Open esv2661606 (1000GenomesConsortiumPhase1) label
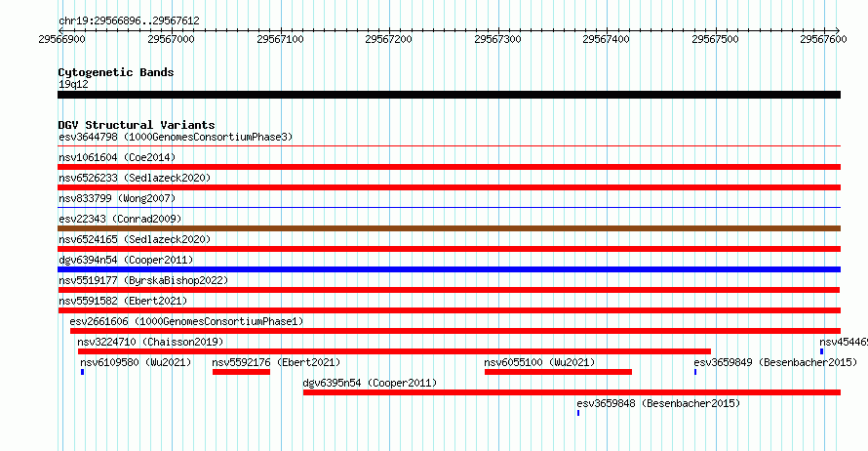This screenshot has width=868, height=451. pos(186,321)
